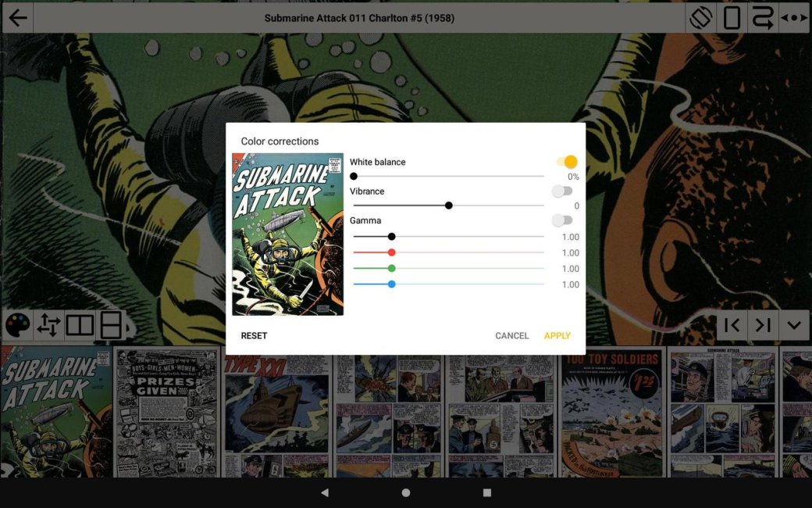Jump to the last page
The image size is (812, 508).
tap(763, 325)
